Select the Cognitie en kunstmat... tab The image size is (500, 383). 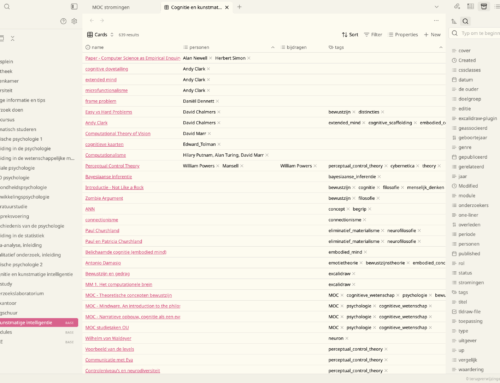coord(196,7)
